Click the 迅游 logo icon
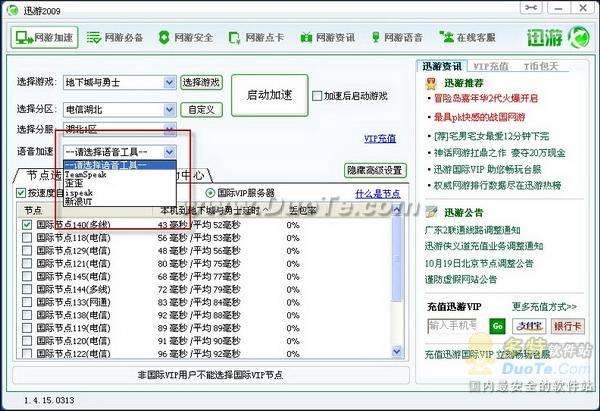This screenshot has width=600, height=411. point(579,38)
